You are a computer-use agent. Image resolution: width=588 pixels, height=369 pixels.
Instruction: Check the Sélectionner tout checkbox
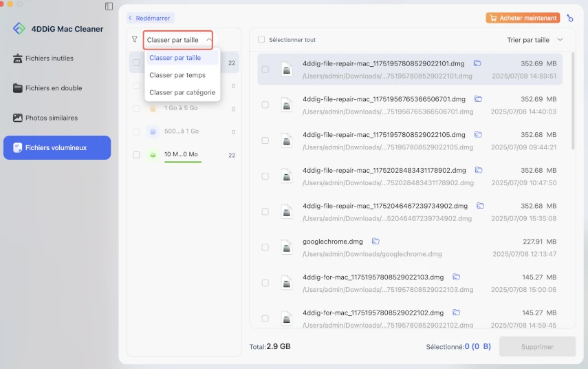261,39
